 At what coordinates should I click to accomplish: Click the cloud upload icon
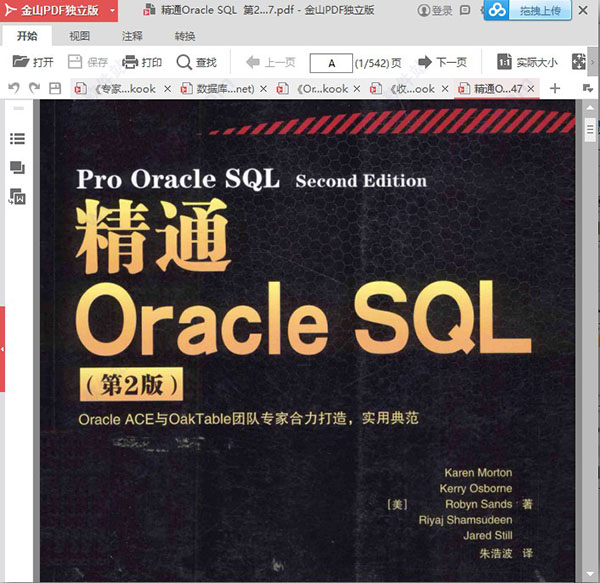(x=497, y=10)
